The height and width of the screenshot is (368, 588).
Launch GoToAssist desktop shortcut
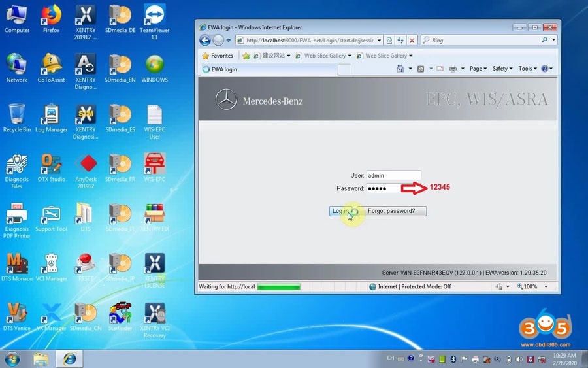pos(51,68)
